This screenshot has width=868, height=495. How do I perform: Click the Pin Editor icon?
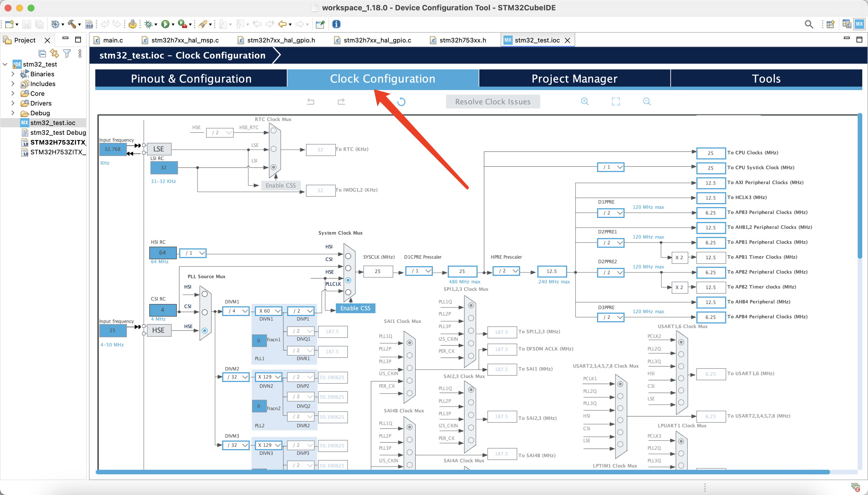(320, 24)
